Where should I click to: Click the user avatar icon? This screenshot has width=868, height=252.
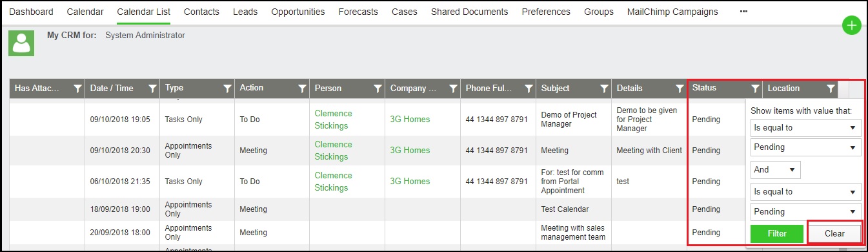coord(21,43)
